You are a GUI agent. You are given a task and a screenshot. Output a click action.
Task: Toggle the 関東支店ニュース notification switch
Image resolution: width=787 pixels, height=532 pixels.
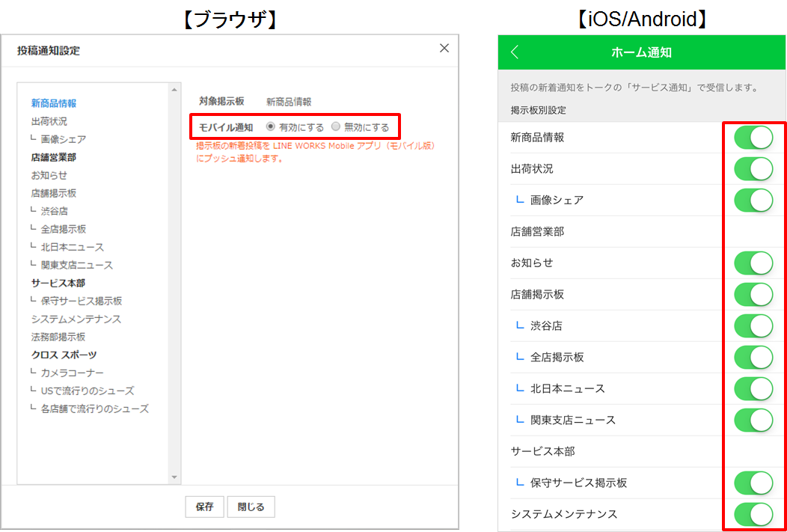[753, 421]
